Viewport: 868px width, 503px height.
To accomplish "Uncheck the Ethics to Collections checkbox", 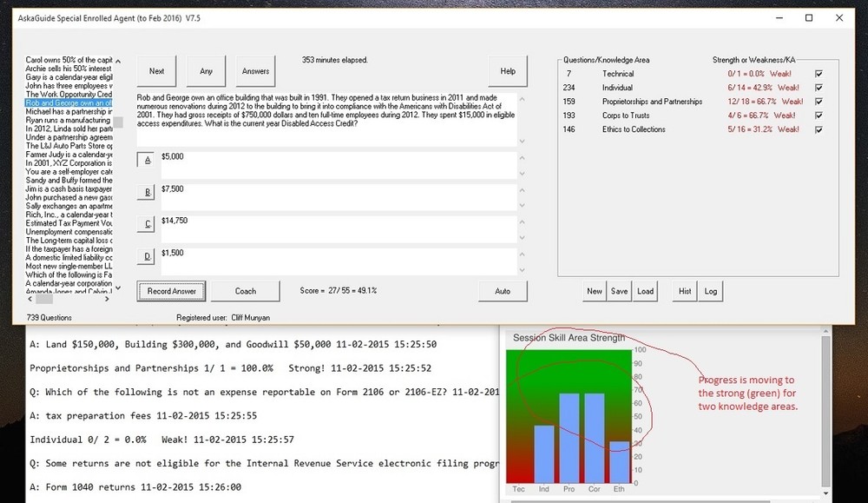I will [x=817, y=129].
